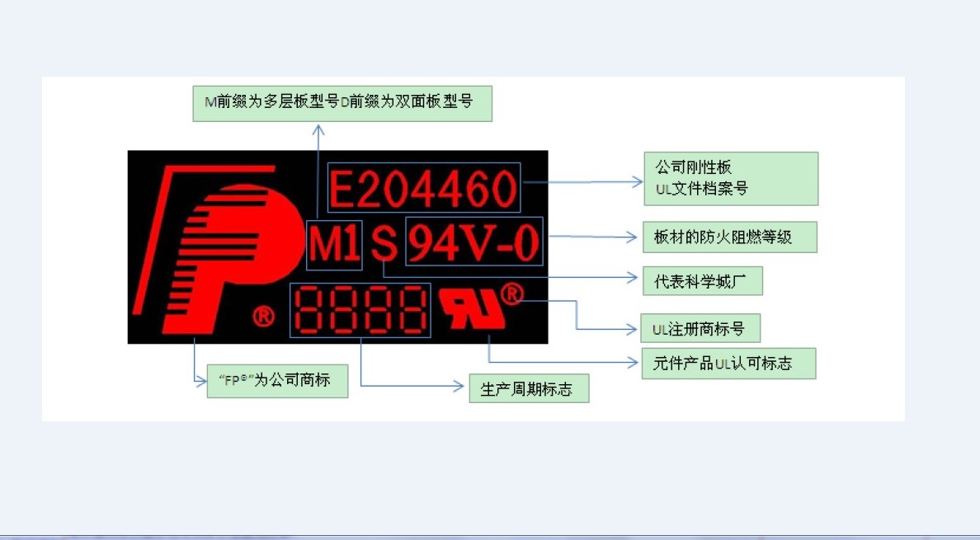Click the "板材的防火阻燃等级" label
The height and width of the screenshot is (540, 980).
coord(729,237)
